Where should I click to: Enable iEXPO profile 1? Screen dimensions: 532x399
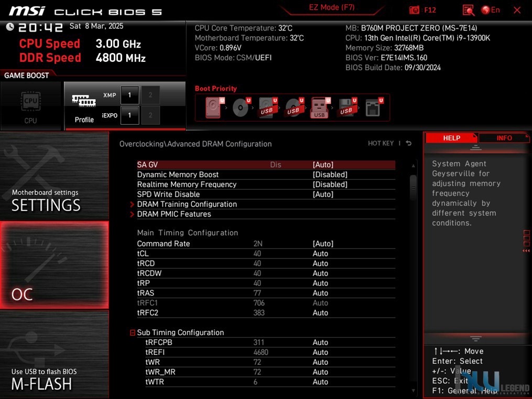129,115
